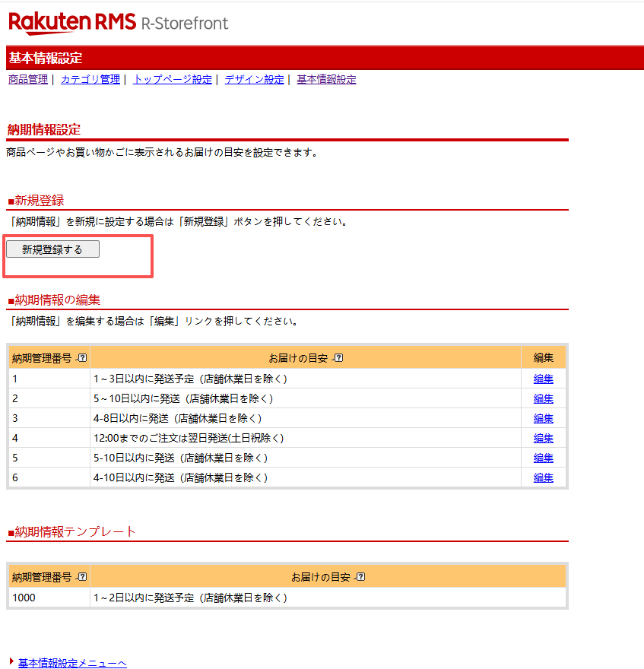Viewport: 644px width, 669px height.
Task: Click the 新規登録する button
Action: 53,249
